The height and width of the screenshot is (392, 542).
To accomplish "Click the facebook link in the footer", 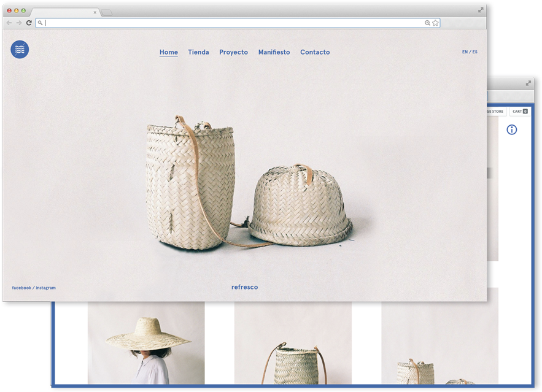I will click(20, 287).
